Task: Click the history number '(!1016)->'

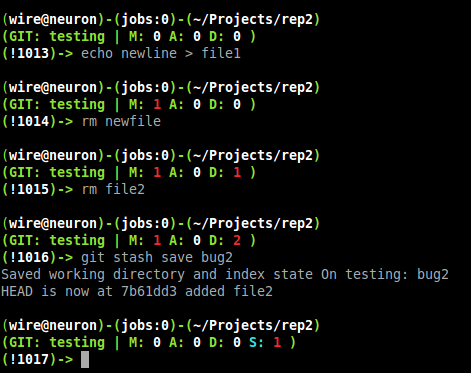Action: click(37, 257)
